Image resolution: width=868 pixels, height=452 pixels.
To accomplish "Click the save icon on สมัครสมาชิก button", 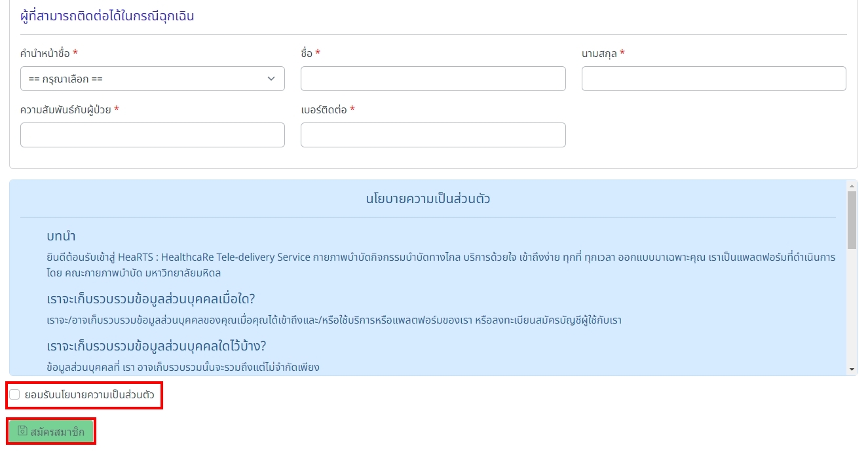I will [x=22, y=431].
